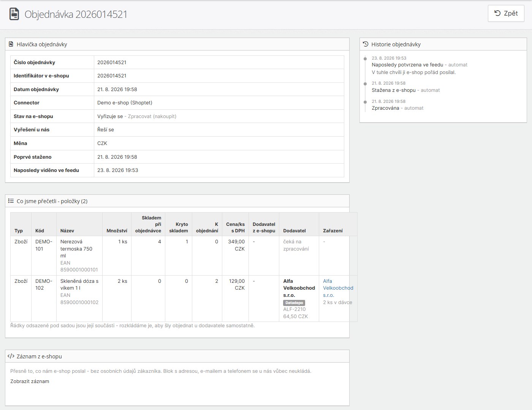Click bold Alfa Velkoobchod s.r.o. in Dodavatel column
The width and height of the screenshot is (532, 410).
[x=299, y=288]
